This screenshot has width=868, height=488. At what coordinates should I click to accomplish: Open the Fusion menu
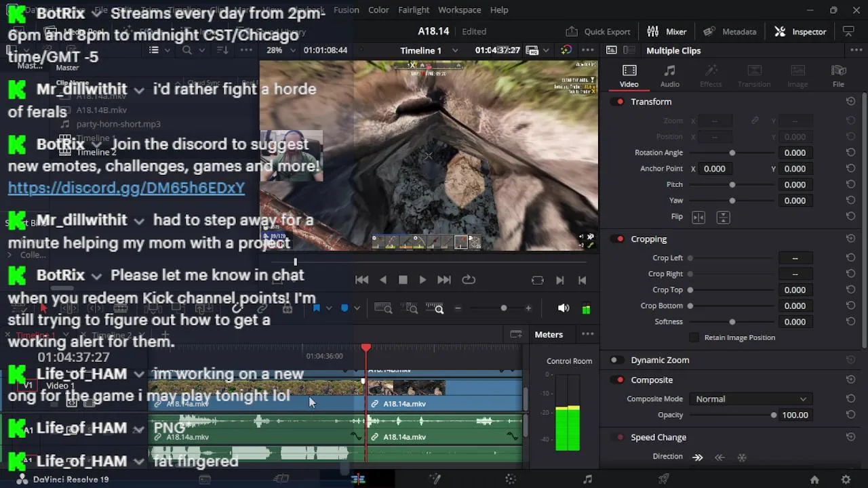pos(346,9)
